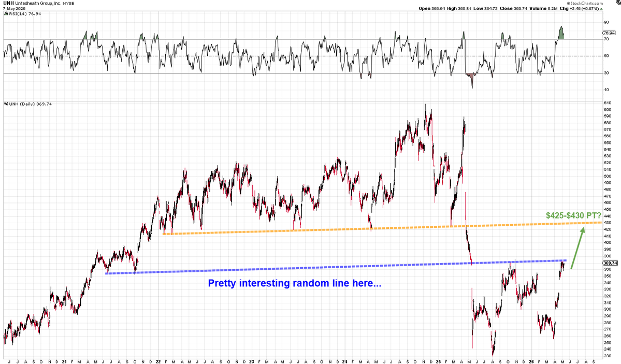Viewport: 621px width, 364px height.
Task: Click the 320 price axis label
Action: pos(607,296)
